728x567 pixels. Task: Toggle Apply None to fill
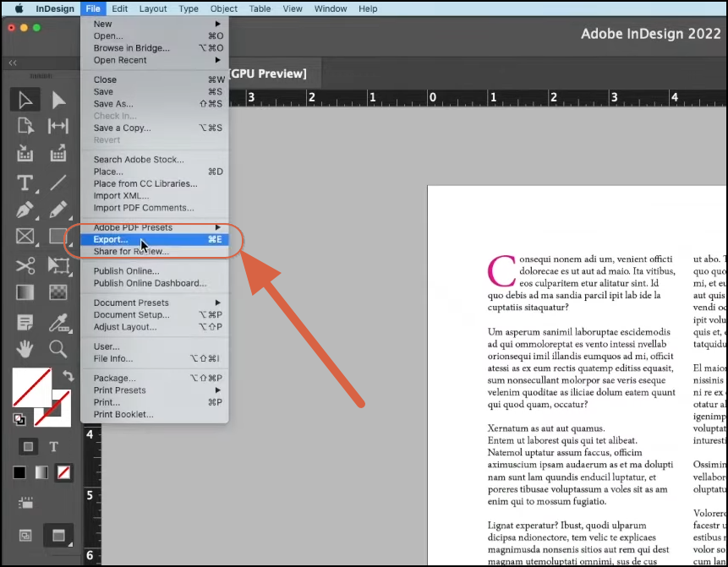[63, 472]
